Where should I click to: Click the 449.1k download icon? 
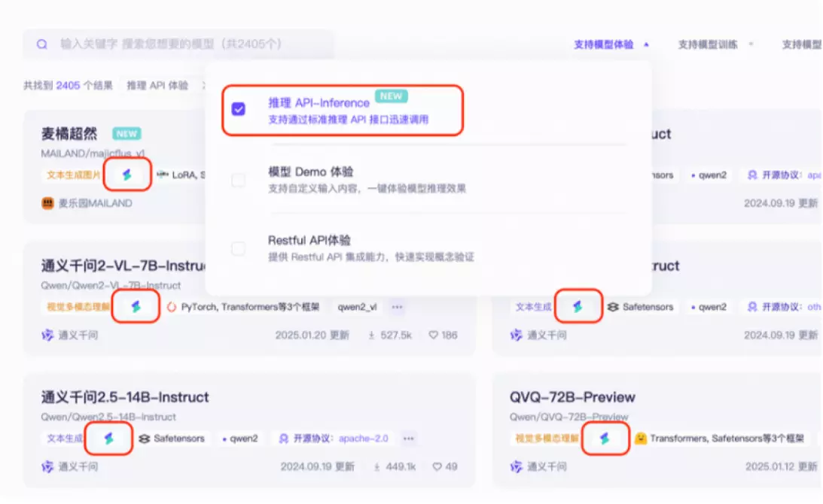(376, 466)
